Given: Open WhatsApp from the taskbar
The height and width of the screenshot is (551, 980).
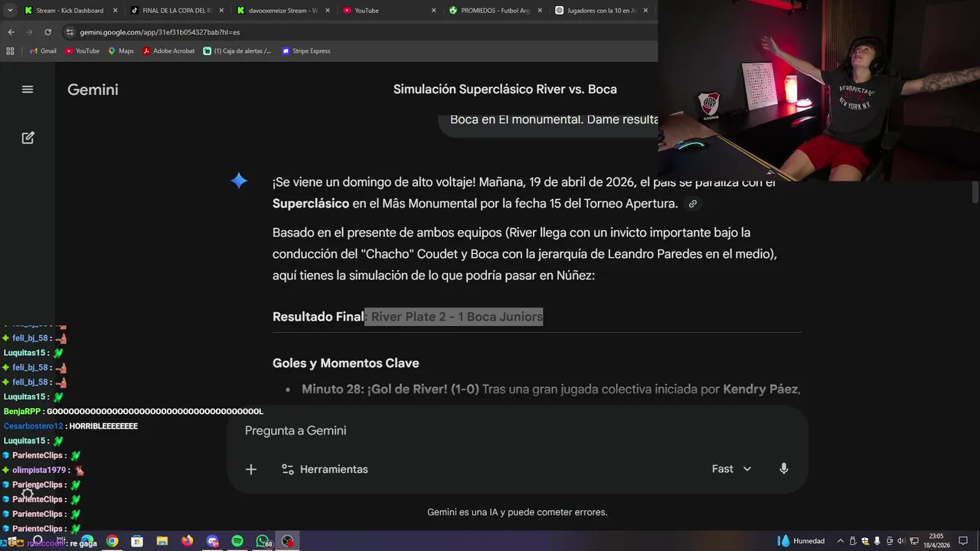Looking at the screenshot, I should 263,541.
